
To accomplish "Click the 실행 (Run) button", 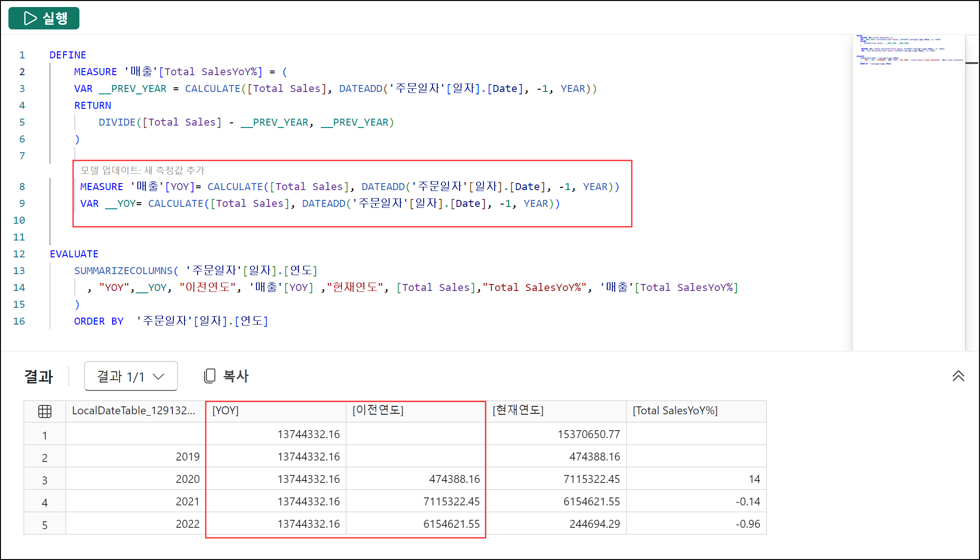I will point(44,18).
